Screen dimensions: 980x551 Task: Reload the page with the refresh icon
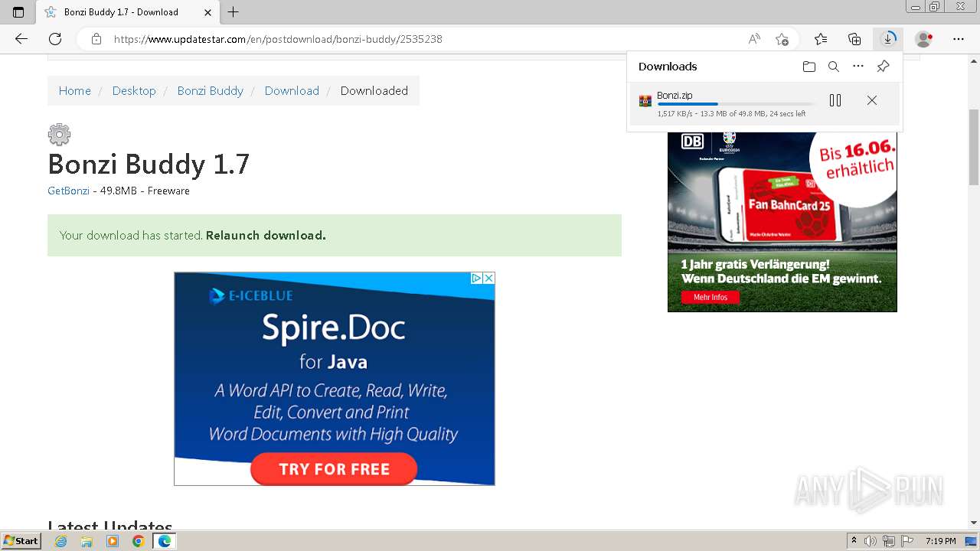(55, 39)
